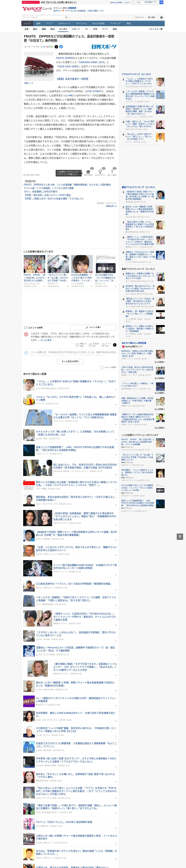Click the 【画像】返金対象者を一部変更 link
The height and width of the screenshot is (868, 186).
pyautogui.click(x=73, y=79)
